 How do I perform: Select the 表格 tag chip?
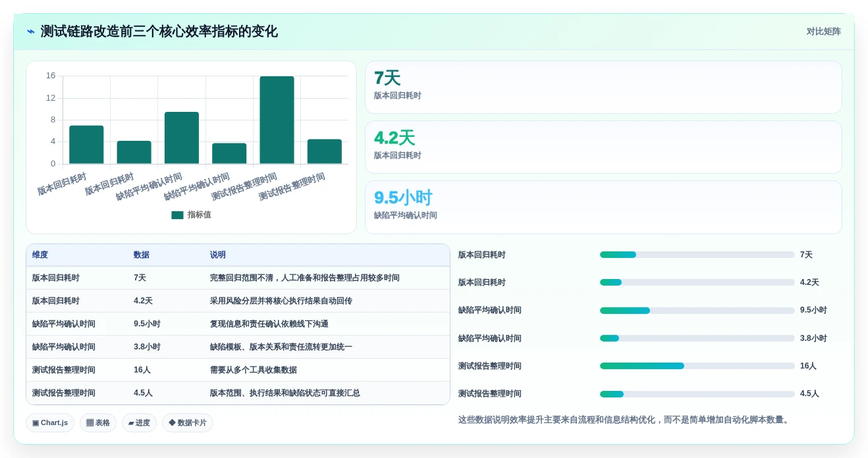click(98, 422)
